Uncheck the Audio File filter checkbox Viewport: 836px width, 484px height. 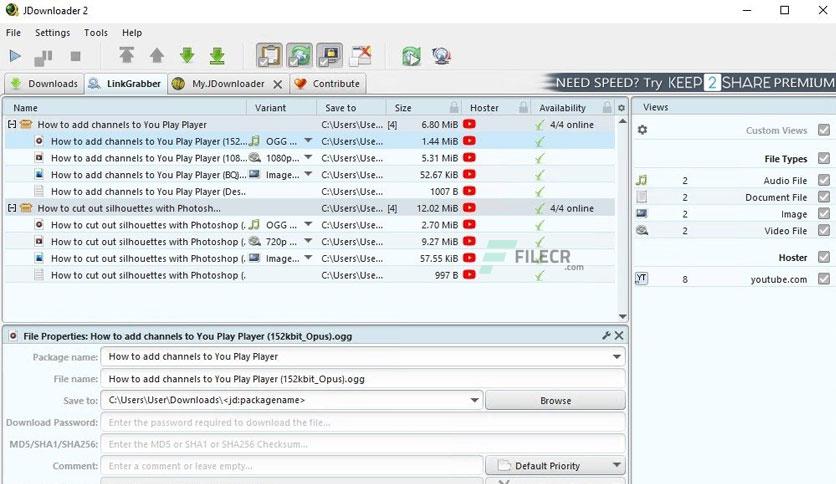tap(823, 180)
